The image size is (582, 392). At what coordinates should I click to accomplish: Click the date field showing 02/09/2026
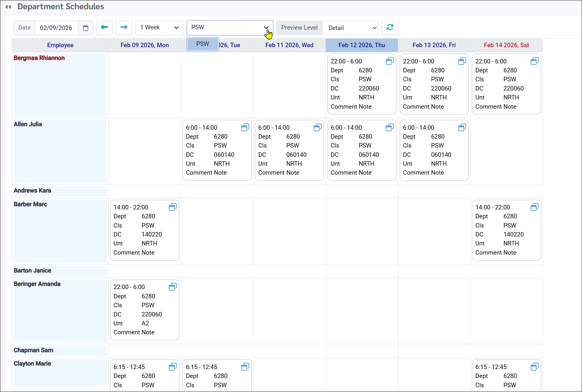tap(56, 28)
